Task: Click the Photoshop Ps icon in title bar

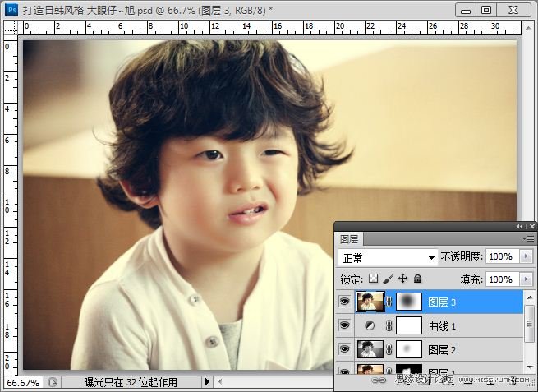Action: tap(12, 10)
